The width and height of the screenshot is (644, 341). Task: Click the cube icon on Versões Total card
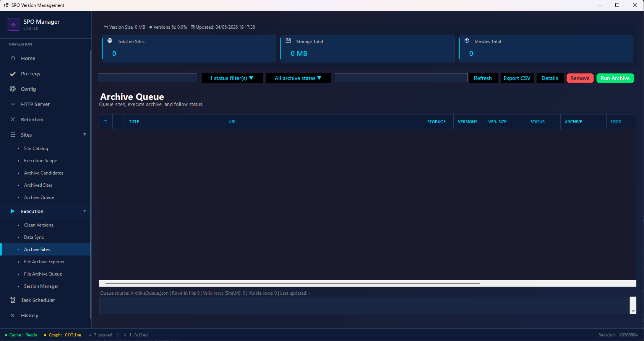point(467,41)
